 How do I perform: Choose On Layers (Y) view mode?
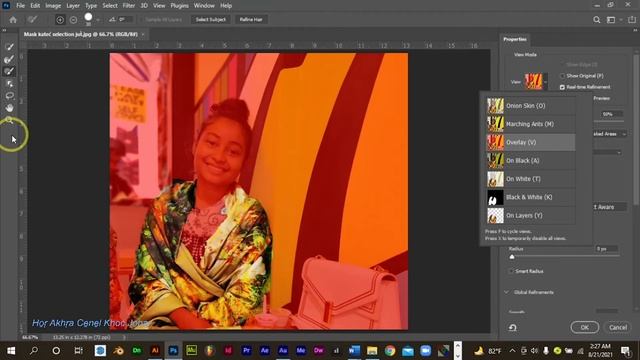pyautogui.click(x=531, y=216)
